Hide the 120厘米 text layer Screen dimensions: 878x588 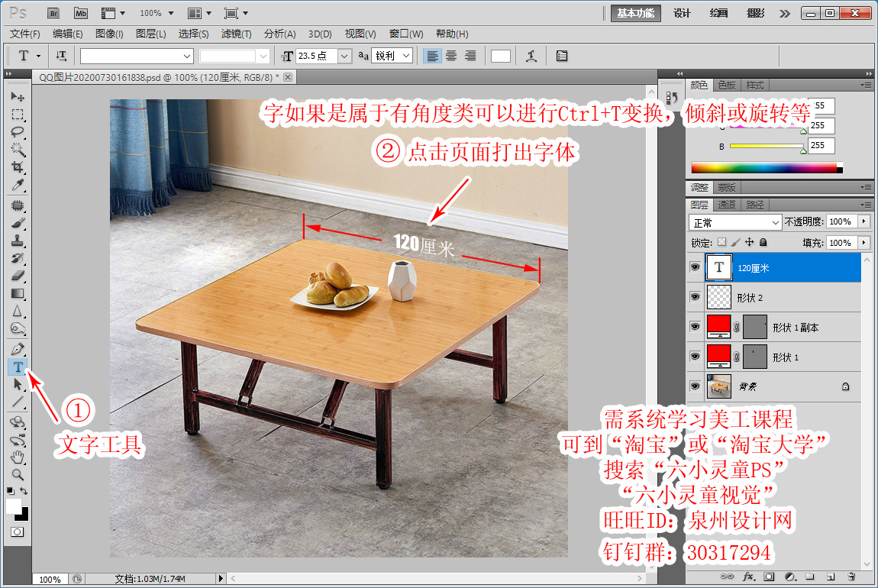pos(695,268)
